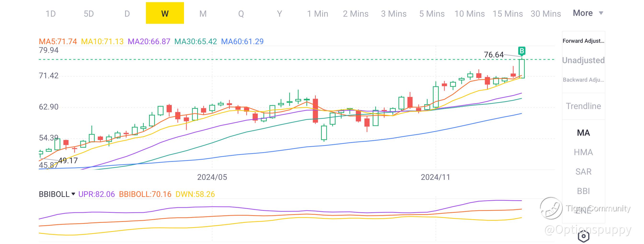The width and height of the screenshot is (644, 244).
Task: Select Forward Adjusted price option
Action: 583,41
